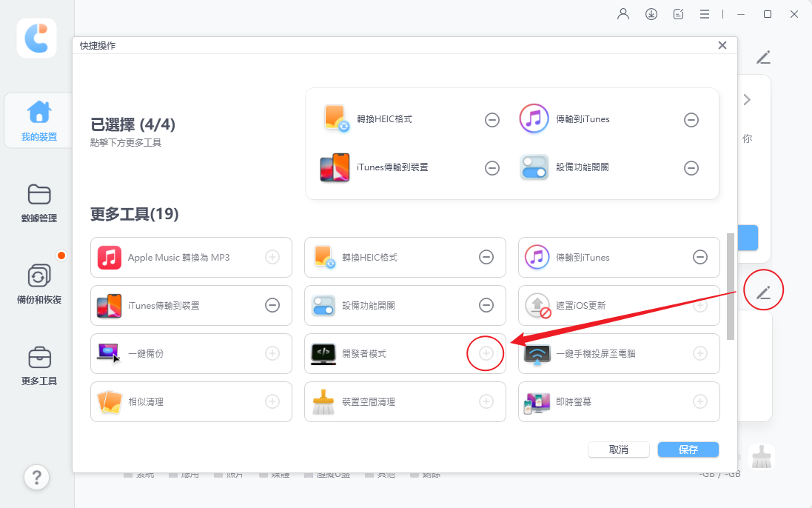Click iTunes music icon in selected tools panel

coord(534,118)
